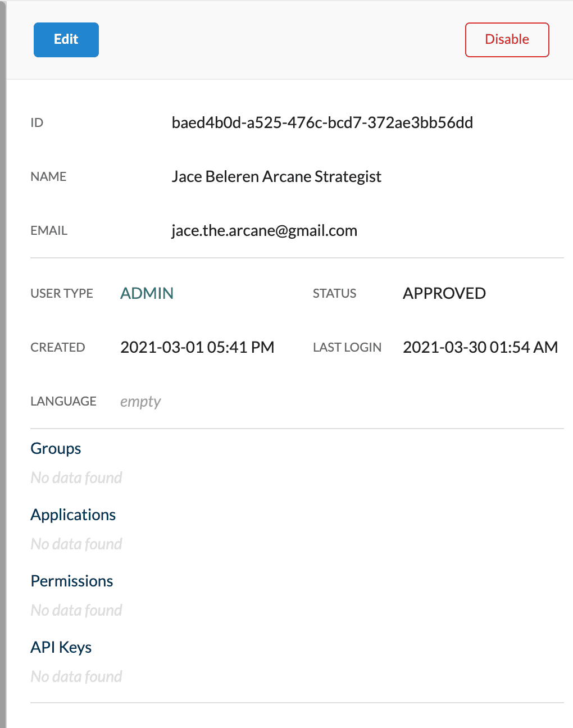Click the LAST LOGIN field label

pyautogui.click(x=347, y=347)
